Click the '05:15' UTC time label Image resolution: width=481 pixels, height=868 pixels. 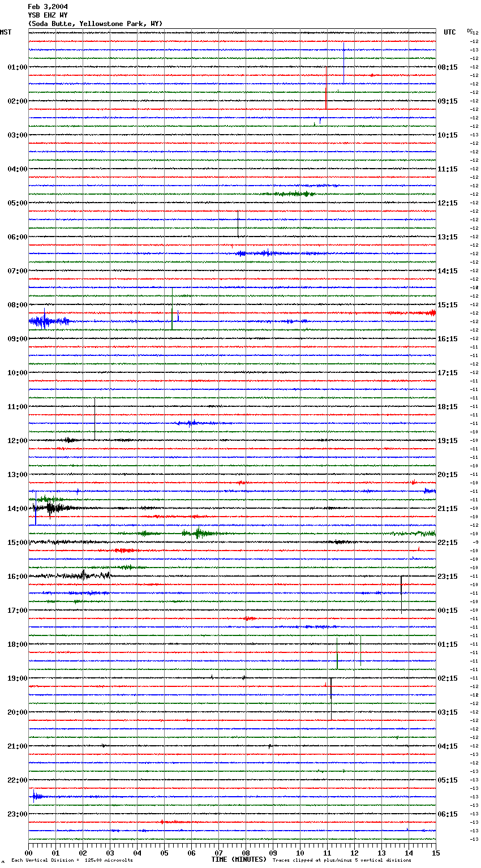coord(448,780)
